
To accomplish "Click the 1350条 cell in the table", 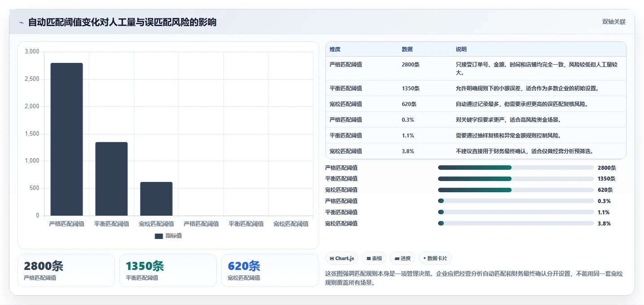I will tap(411, 88).
